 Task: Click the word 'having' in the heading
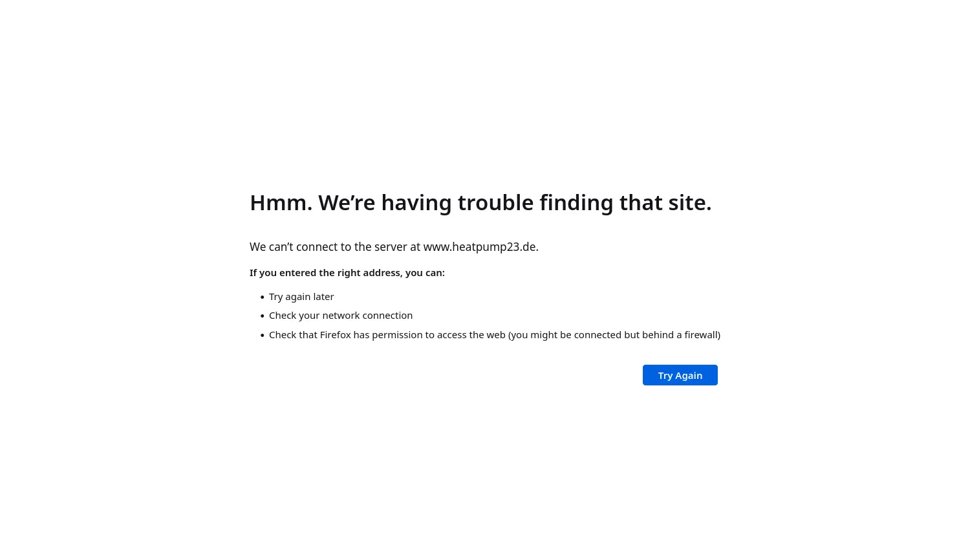(416, 202)
